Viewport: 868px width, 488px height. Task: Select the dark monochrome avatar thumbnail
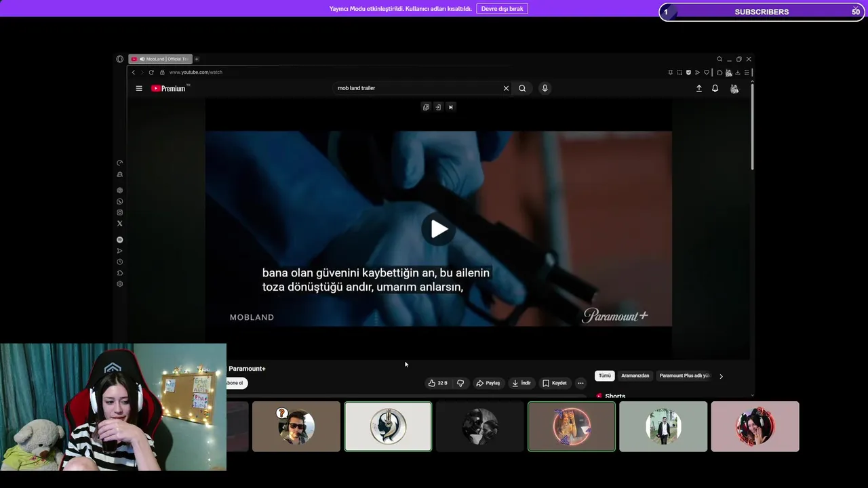point(480,426)
